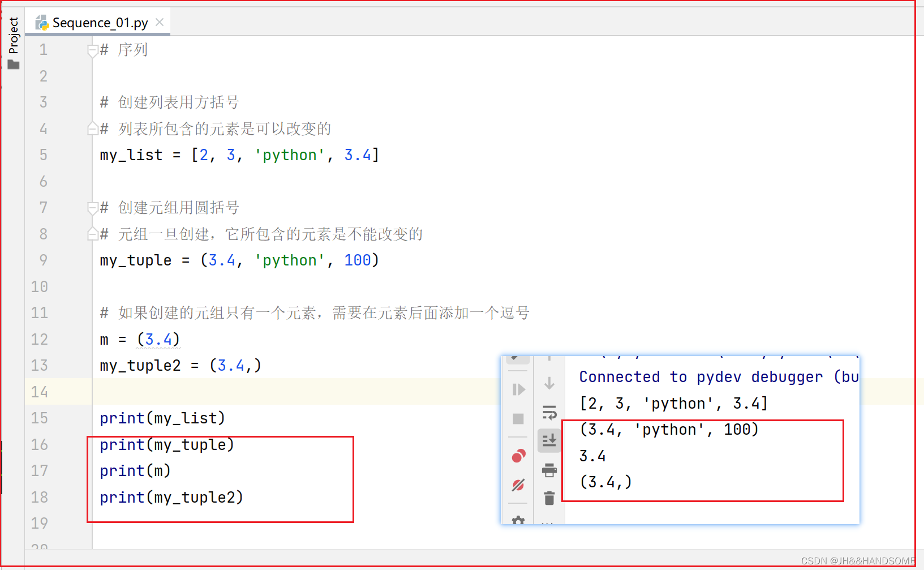Click print(my_list) on line 15
The image size is (924, 570).
coord(162,418)
